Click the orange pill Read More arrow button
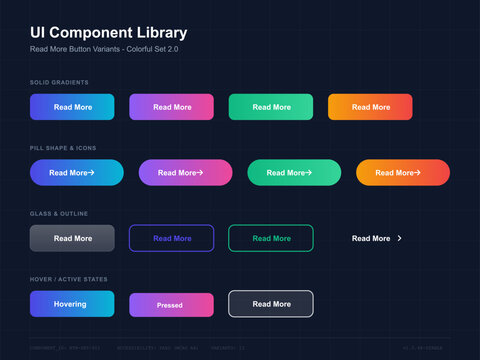The image size is (480, 360). (403, 173)
